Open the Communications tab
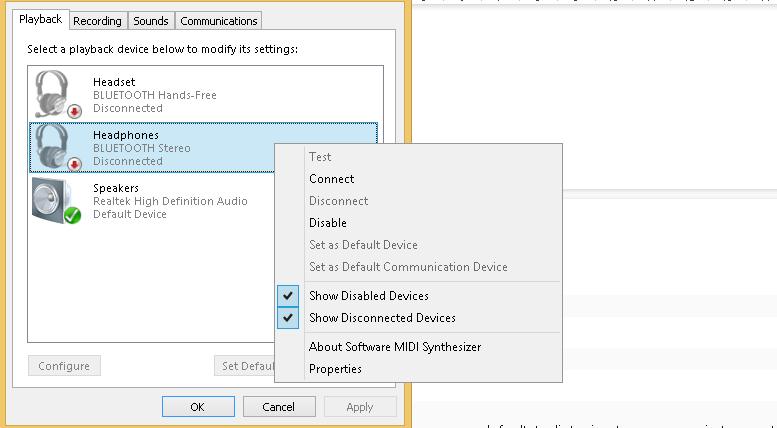 tap(219, 21)
